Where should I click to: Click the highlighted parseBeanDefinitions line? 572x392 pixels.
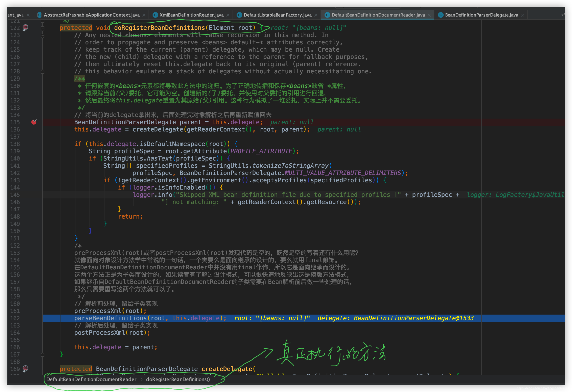[x=150, y=318]
